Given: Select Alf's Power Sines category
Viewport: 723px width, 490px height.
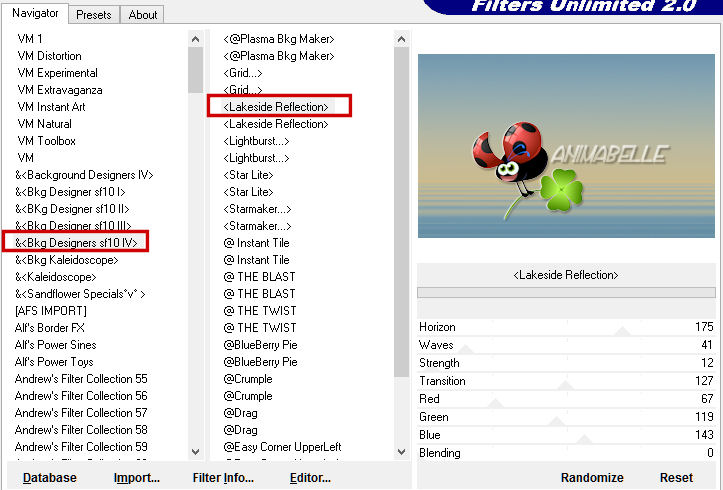Looking at the screenshot, I should (55, 345).
